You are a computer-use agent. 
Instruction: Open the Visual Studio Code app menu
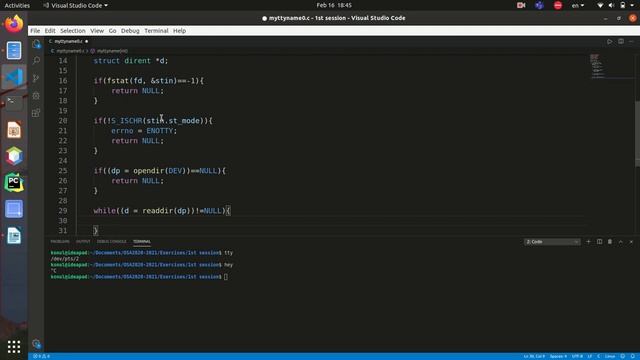coord(76,5)
